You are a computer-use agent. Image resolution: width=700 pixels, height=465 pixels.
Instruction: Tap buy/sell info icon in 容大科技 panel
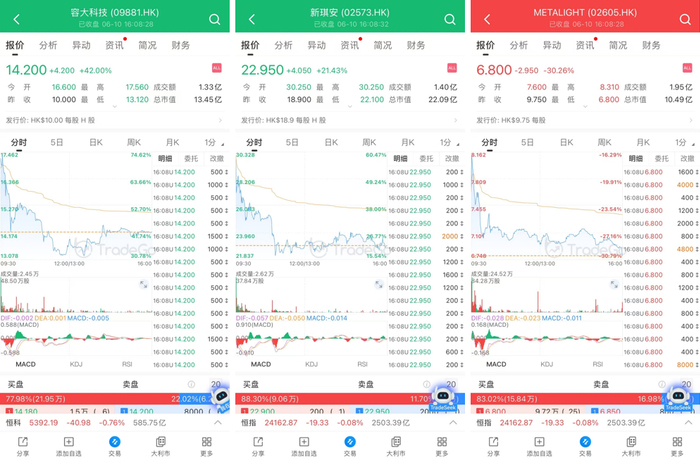tap(192, 384)
